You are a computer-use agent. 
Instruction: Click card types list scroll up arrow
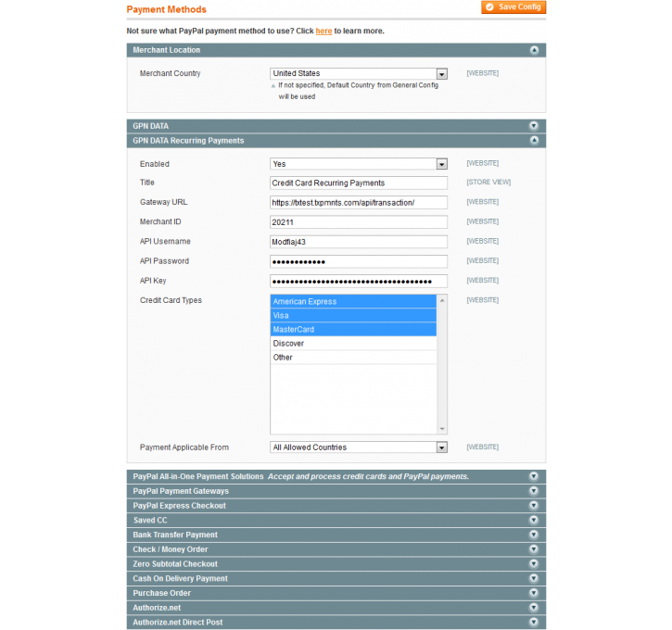[x=442, y=301]
